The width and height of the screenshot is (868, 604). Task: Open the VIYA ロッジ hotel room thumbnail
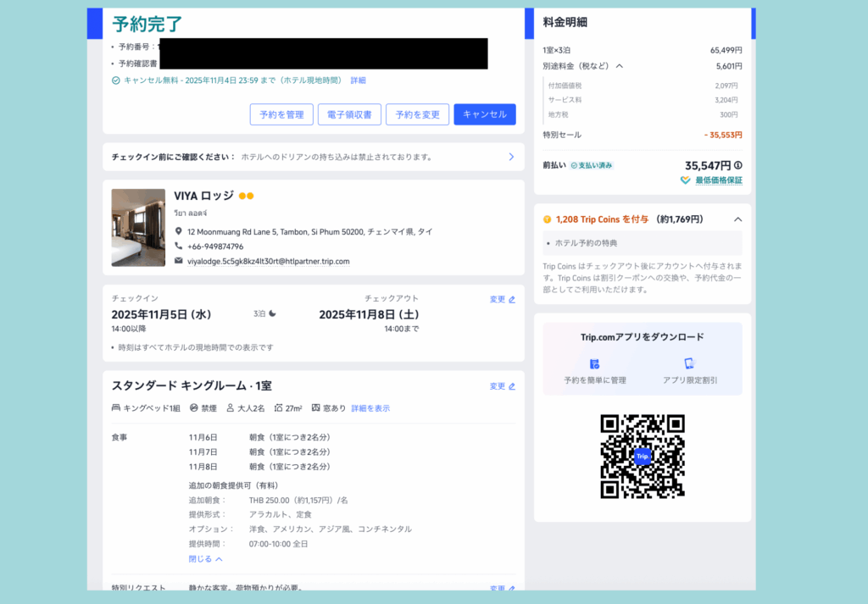tap(138, 227)
